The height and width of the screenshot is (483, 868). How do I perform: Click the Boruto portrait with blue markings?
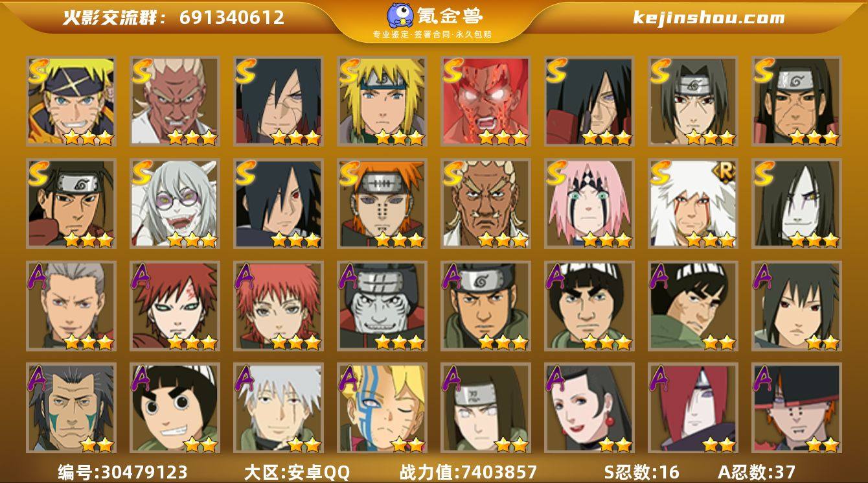tap(382, 408)
